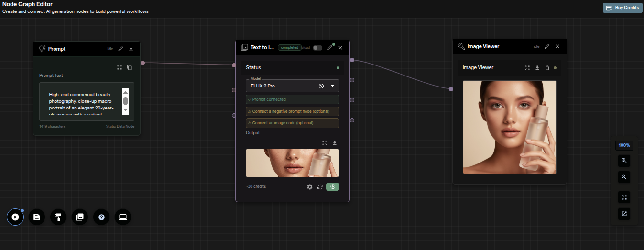Close the Text to Image node
This screenshot has width=644, height=250.
[340, 48]
